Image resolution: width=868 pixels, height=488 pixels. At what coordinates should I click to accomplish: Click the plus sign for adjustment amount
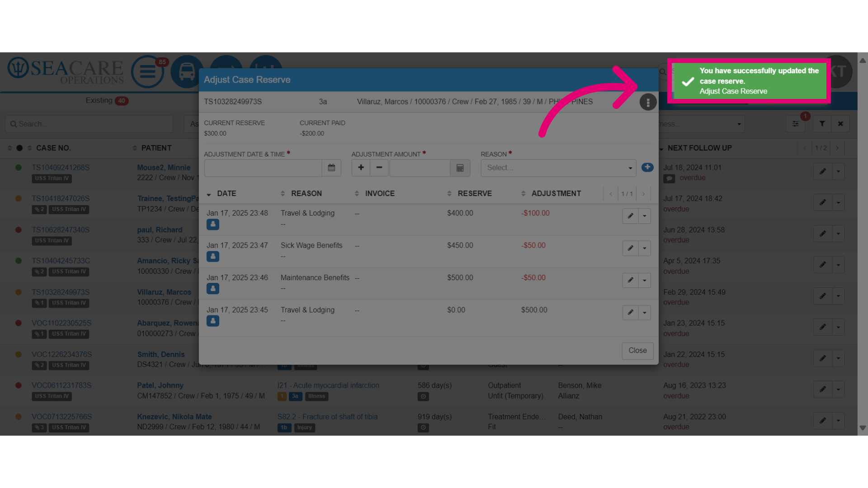click(x=361, y=168)
